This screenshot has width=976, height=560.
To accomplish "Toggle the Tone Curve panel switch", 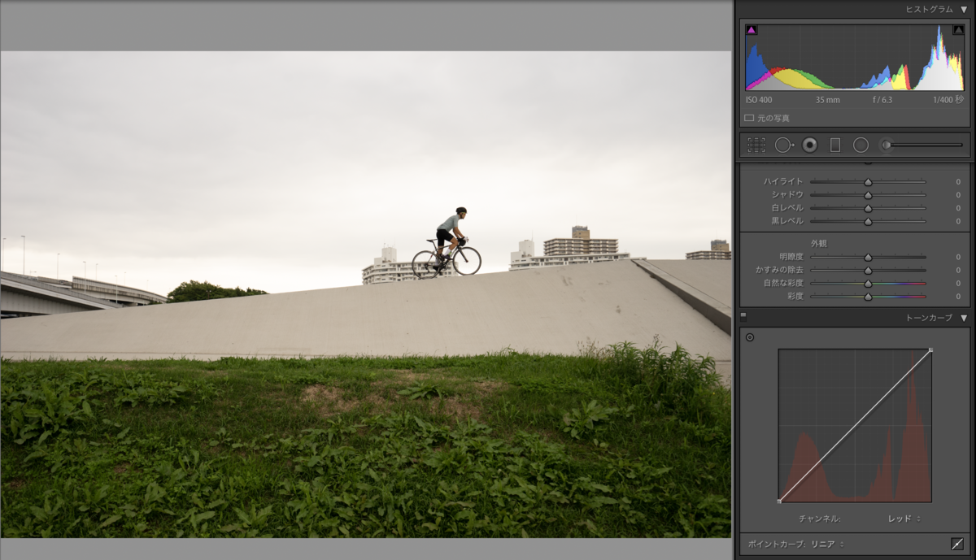I will pyautogui.click(x=743, y=317).
